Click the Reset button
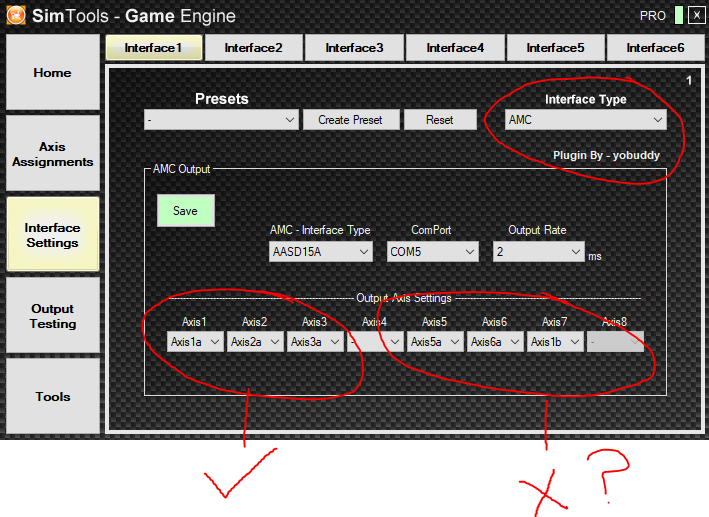Viewport: 709px width, 517px height. point(440,120)
